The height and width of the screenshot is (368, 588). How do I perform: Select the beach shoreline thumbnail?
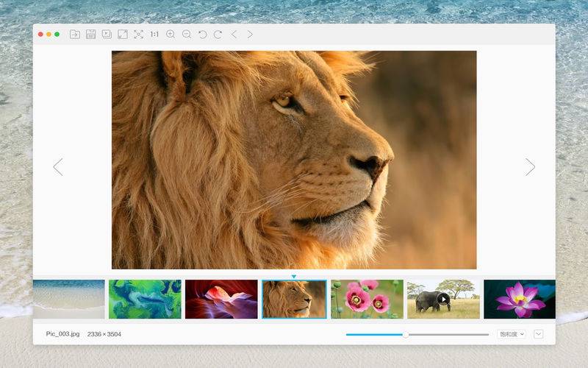69,300
